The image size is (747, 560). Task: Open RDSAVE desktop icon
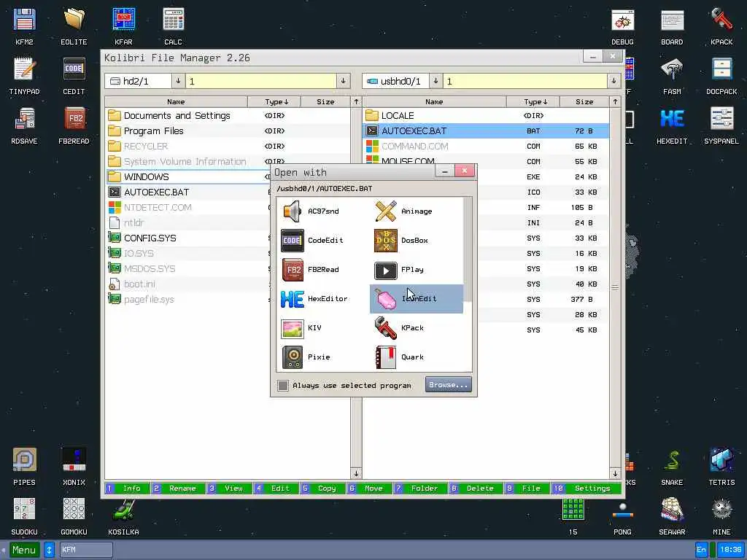pyautogui.click(x=24, y=125)
